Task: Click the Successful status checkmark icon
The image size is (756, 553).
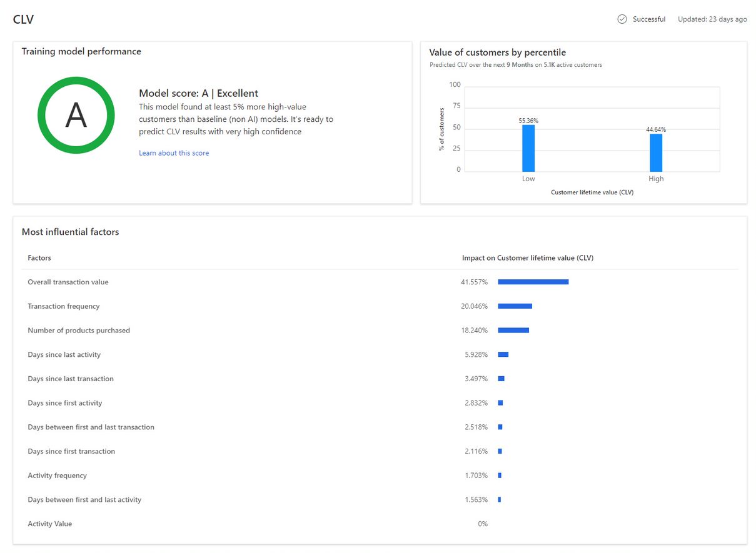Action: tap(622, 19)
